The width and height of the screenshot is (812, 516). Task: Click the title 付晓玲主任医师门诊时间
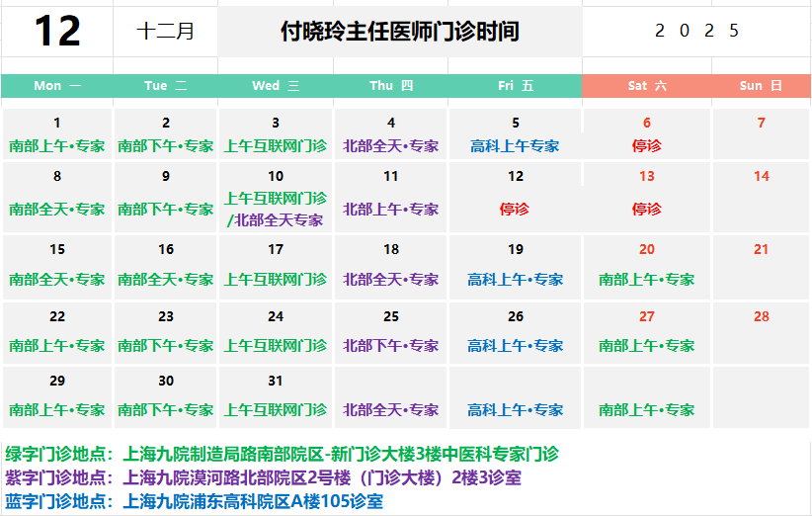click(399, 32)
